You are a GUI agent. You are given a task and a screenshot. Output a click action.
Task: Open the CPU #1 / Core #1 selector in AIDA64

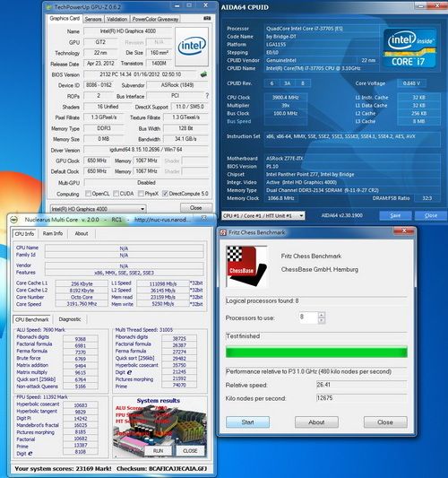pyautogui.click(x=263, y=215)
